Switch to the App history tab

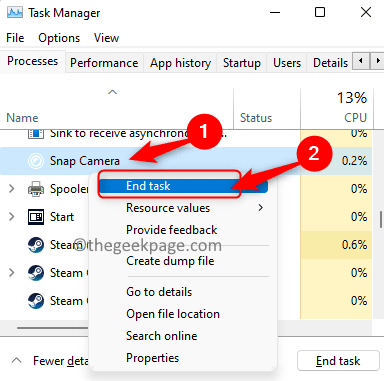pyautogui.click(x=180, y=63)
